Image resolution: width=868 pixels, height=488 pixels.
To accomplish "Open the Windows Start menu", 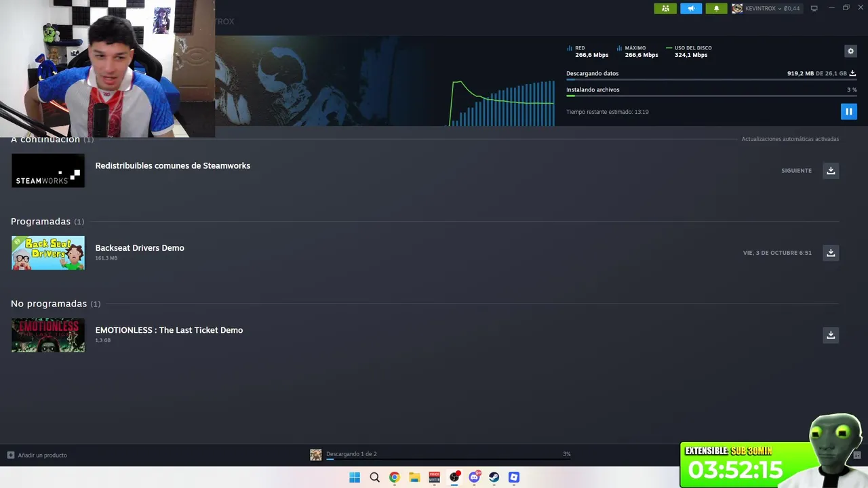I will [355, 477].
